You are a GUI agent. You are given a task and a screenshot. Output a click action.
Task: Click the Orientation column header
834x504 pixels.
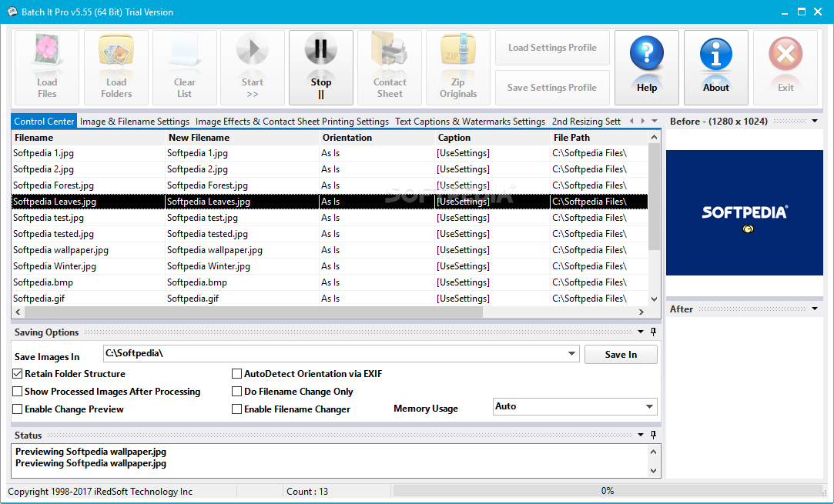coord(377,137)
